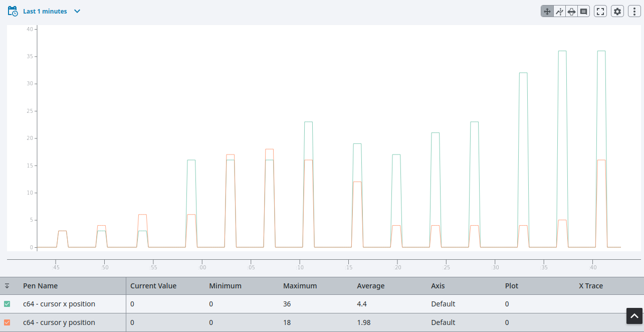
Task: Click the Maximum column header
Action: [300, 286]
